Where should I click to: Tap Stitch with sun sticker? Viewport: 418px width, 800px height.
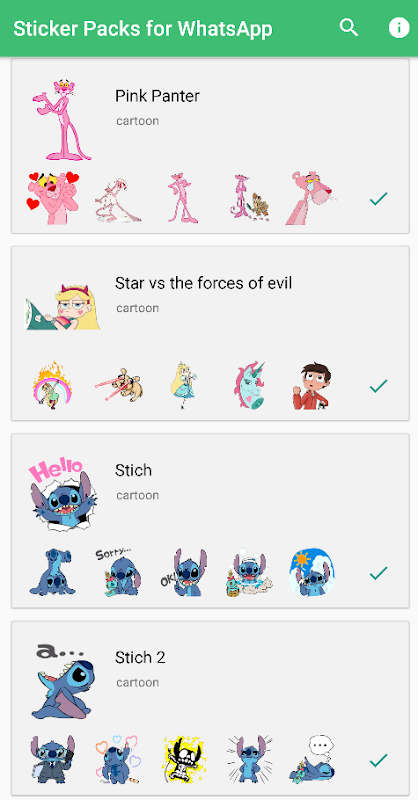click(312, 573)
